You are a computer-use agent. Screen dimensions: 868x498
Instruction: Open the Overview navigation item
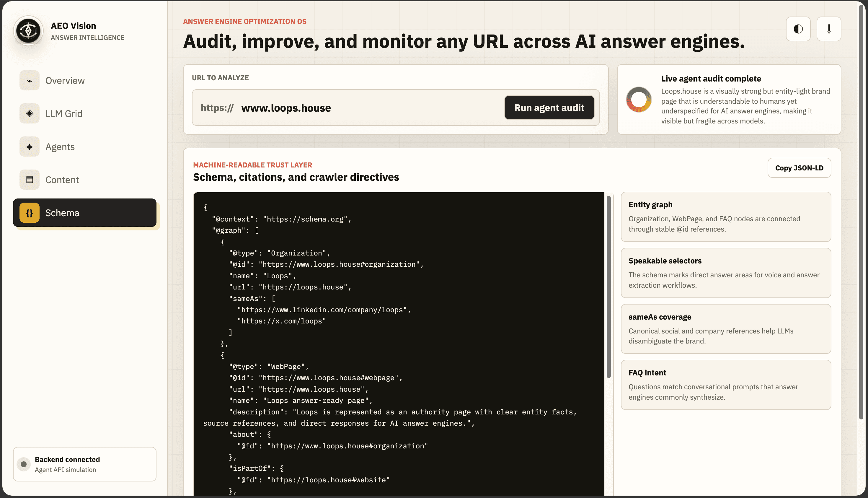tap(85, 81)
